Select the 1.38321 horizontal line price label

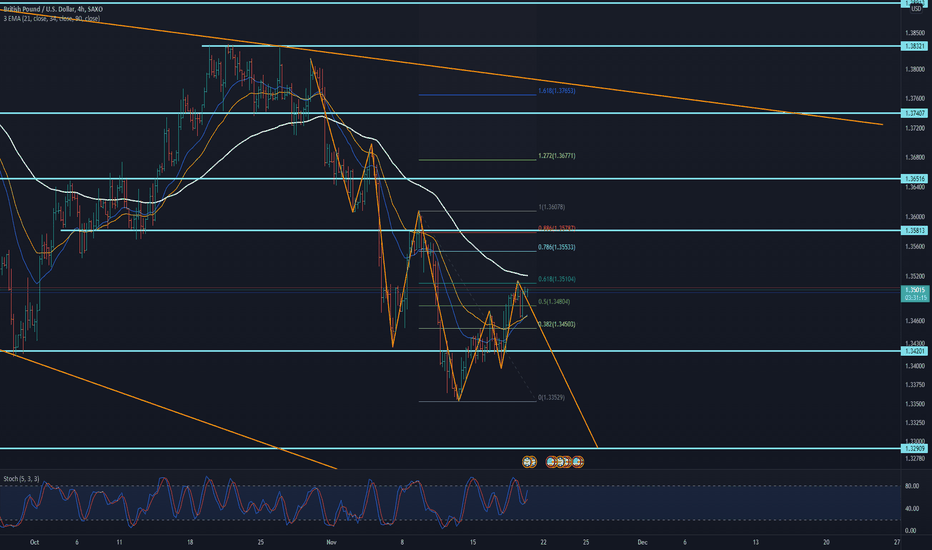915,46
